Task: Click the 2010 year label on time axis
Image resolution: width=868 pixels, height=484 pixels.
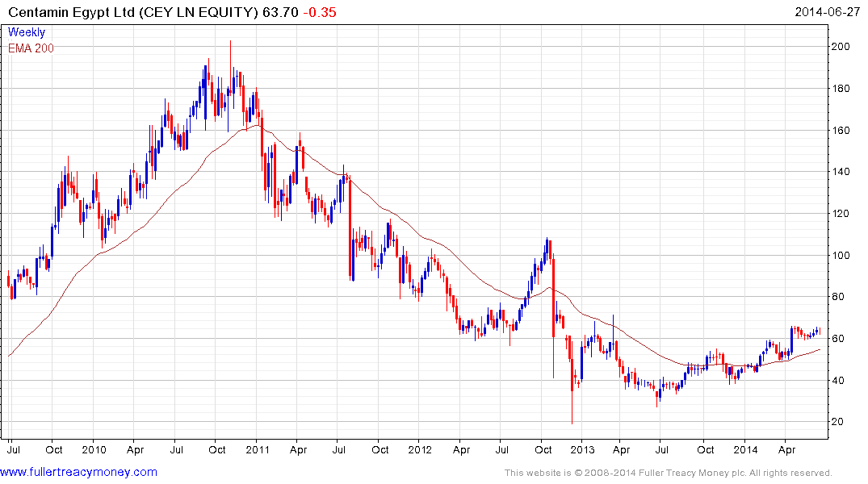Action: [94, 449]
